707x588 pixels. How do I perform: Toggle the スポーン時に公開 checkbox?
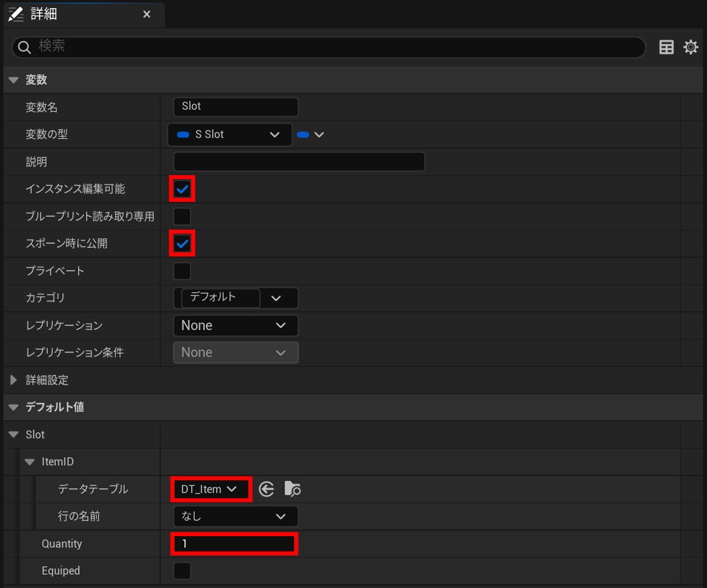182,243
